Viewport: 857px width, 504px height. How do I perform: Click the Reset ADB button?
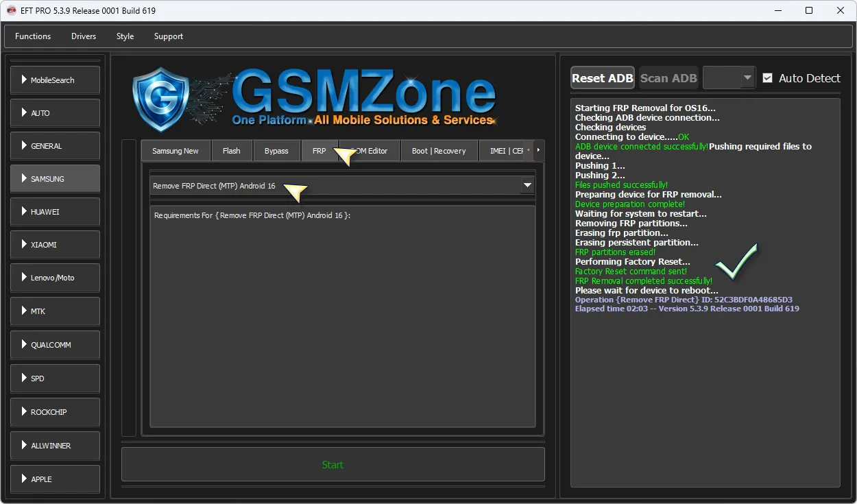pos(602,78)
